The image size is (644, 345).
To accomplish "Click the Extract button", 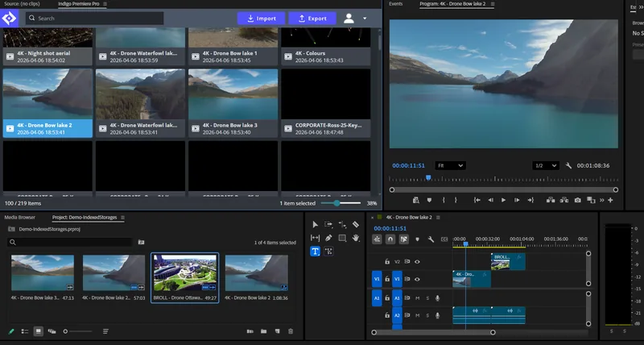I will tap(564, 200).
